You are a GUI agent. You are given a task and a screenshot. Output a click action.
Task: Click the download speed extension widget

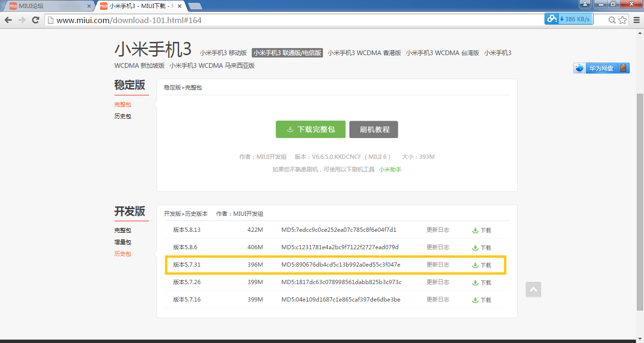pyautogui.click(x=569, y=19)
